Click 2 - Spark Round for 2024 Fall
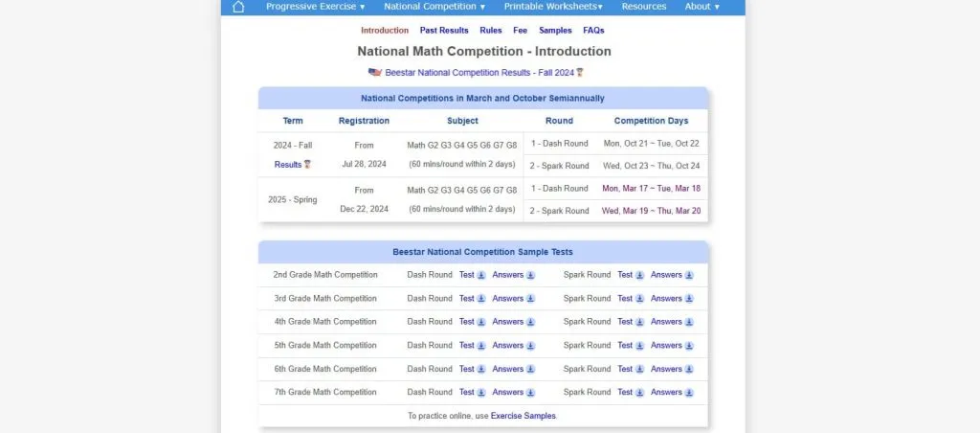 [559, 166]
